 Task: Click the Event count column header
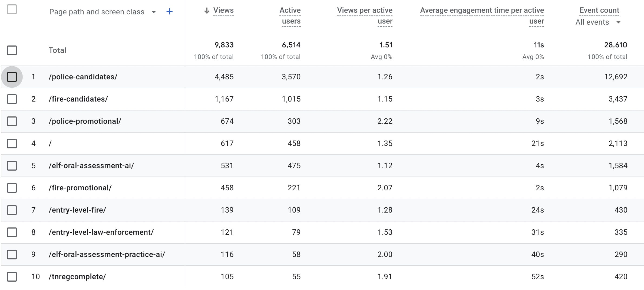pyautogui.click(x=599, y=10)
